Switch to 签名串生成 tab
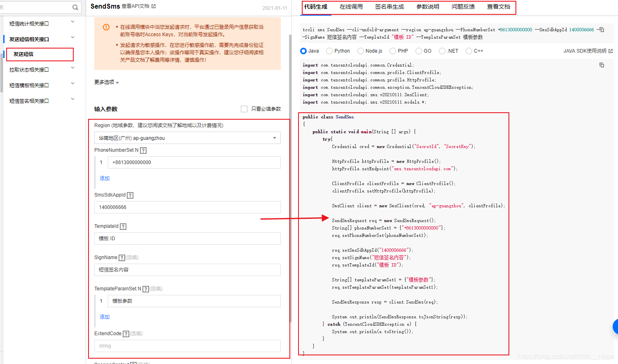The width and height of the screenshot is (618, 364). coord(389,7)
